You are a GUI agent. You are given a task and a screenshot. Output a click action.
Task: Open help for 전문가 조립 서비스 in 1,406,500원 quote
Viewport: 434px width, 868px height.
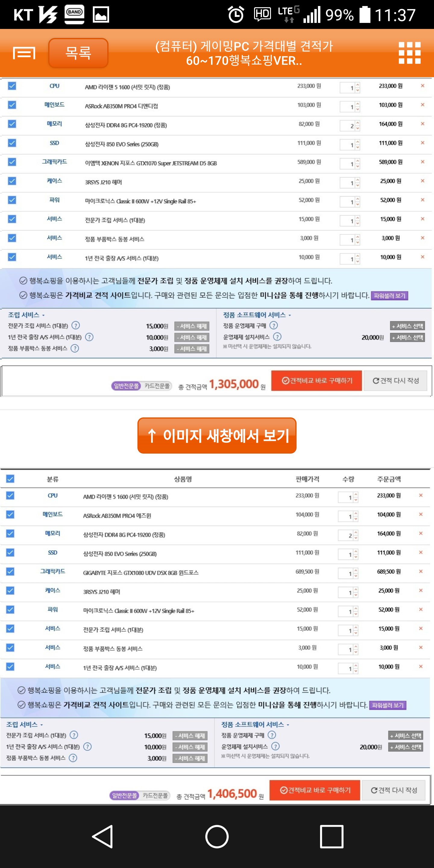(74, 735)
